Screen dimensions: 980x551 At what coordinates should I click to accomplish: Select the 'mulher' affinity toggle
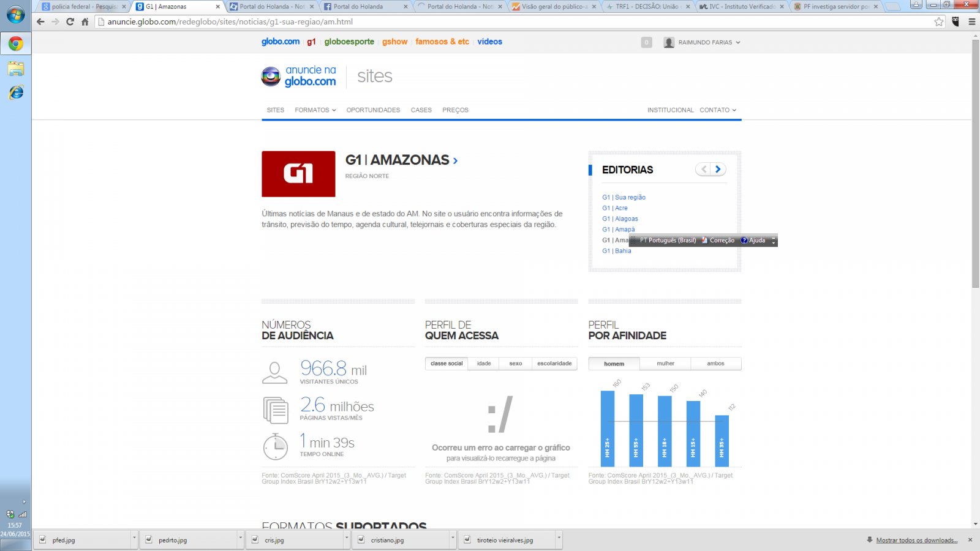tap(665, 364)
